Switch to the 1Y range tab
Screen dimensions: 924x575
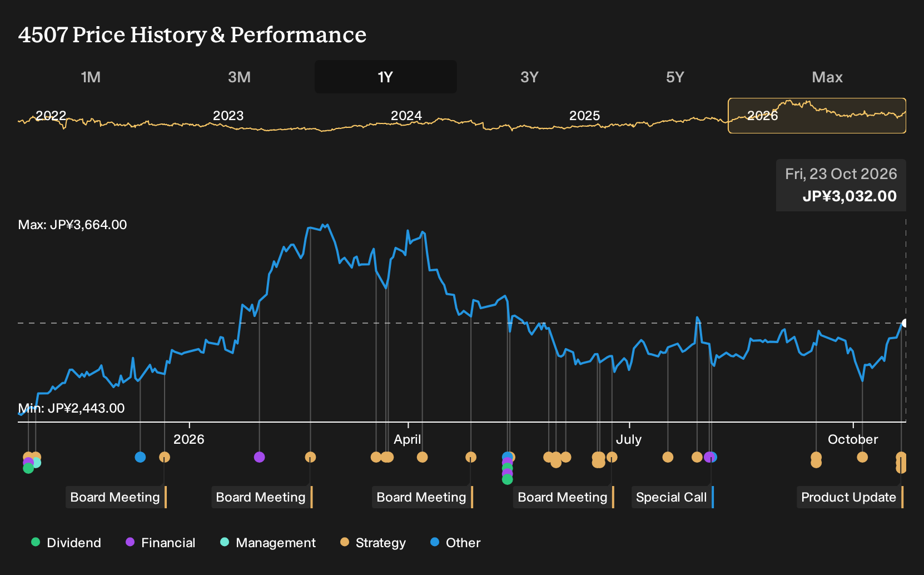tap(386, 77)
